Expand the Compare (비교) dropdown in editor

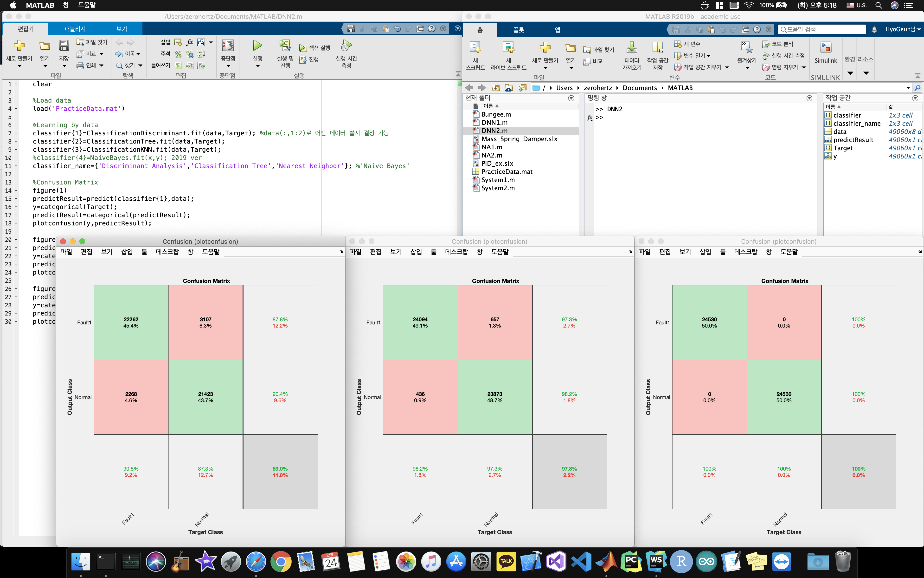102,54
